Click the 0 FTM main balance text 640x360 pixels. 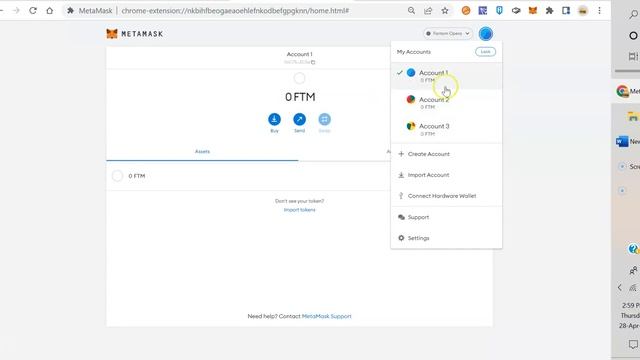(x=300, y=97)
